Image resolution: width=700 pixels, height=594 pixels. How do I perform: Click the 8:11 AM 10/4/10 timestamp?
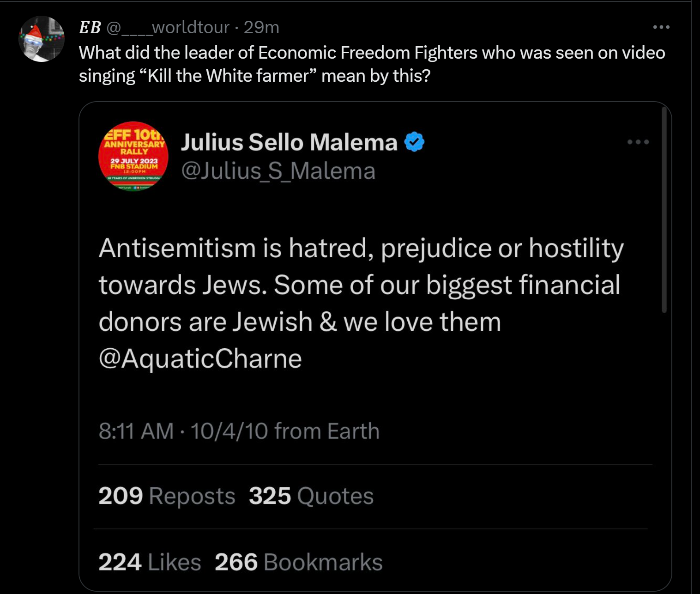point(183,431)
